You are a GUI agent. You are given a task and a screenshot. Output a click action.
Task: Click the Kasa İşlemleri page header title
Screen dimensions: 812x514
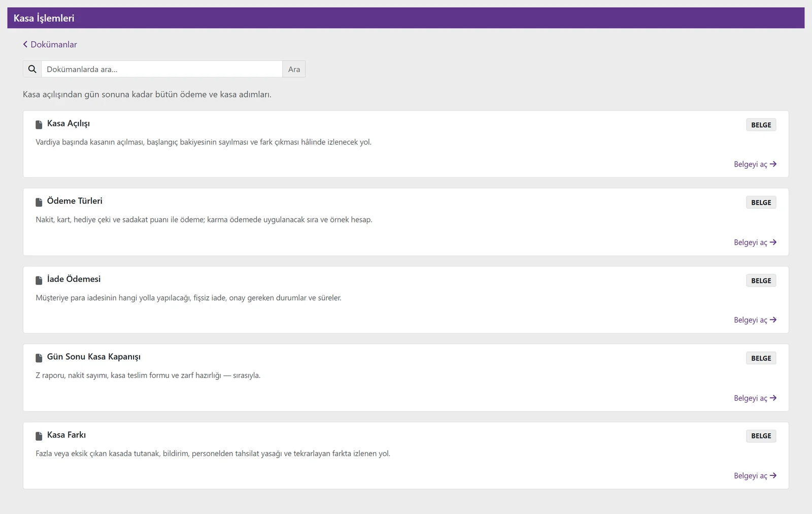point(44,18)
